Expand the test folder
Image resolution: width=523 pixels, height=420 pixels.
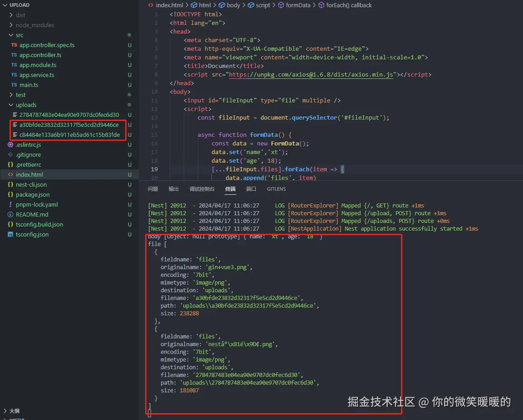11,95
